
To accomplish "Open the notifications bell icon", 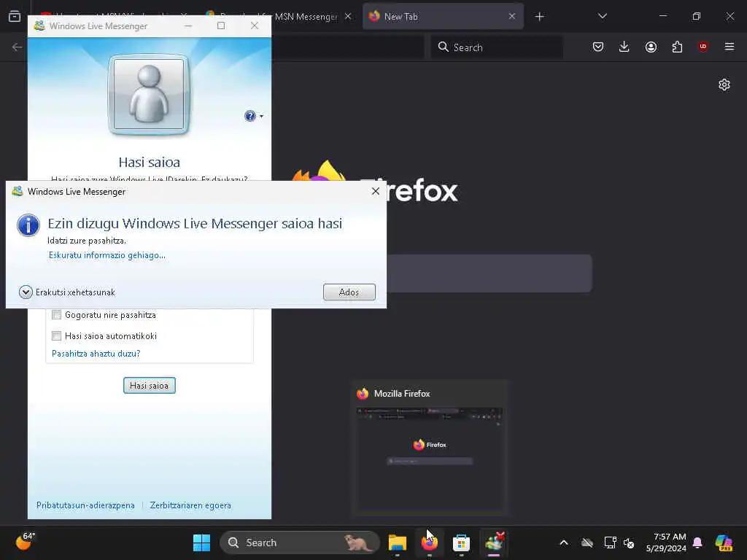I will [x=698, y=542].
